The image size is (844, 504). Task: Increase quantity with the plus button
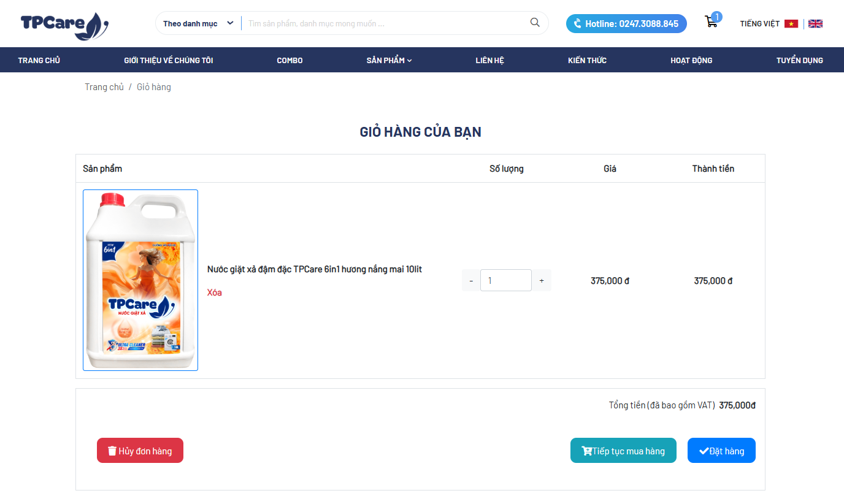[x=542, y=280]
